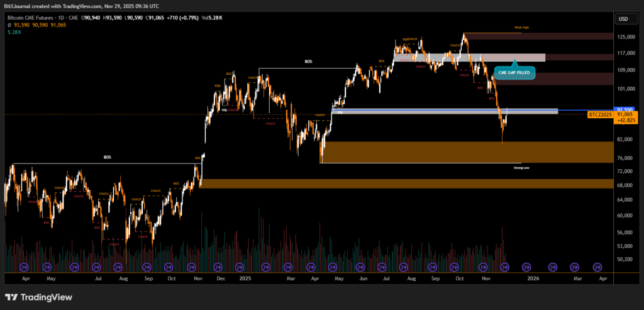Click the top-center BOS label above white line
This screenshot has height=310, width=644.
[x=308, y=62]
